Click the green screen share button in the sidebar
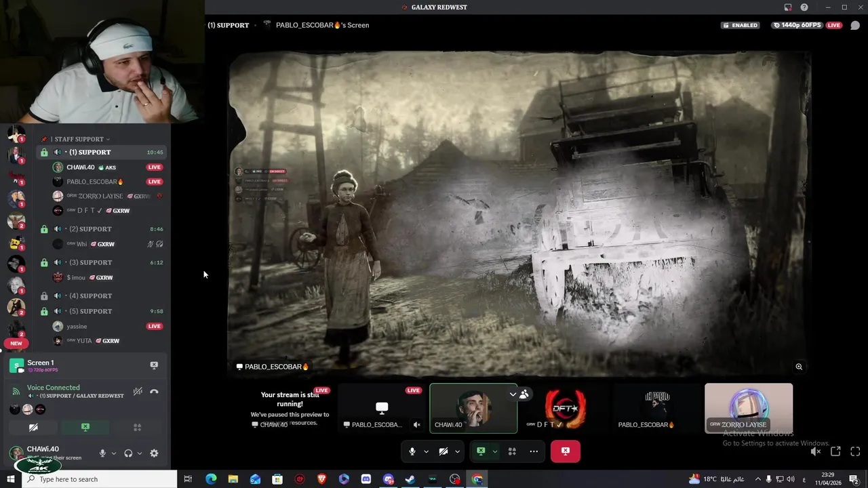 click(x=85, y=427)
